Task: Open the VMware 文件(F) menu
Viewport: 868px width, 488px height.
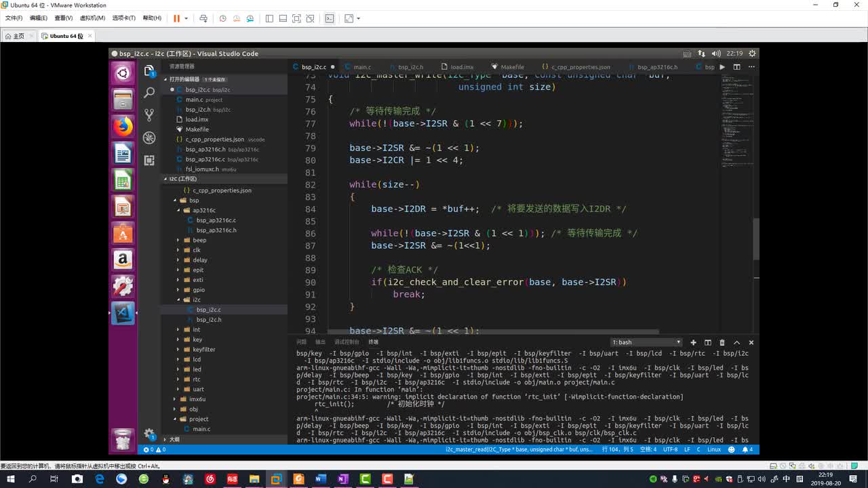Action: coord(14,18)
